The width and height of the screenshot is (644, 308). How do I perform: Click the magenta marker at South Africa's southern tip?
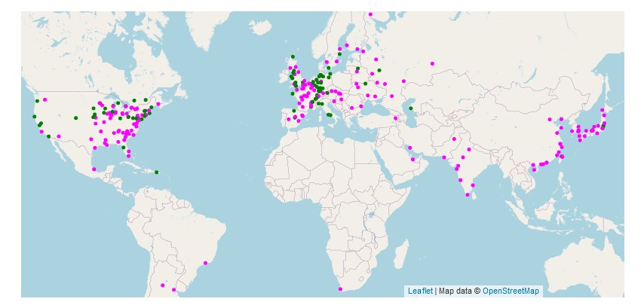point(340,289)
